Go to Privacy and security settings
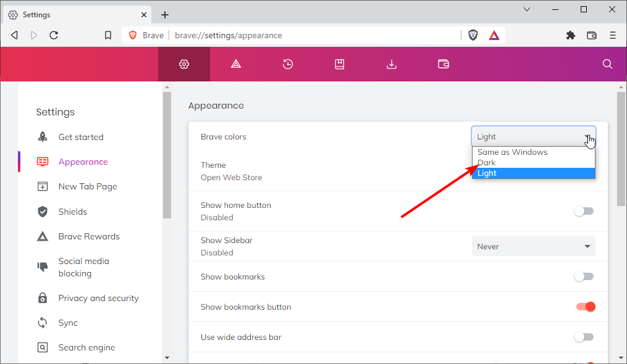The width and height of the screenshot is (627, 364). point(98,298)
